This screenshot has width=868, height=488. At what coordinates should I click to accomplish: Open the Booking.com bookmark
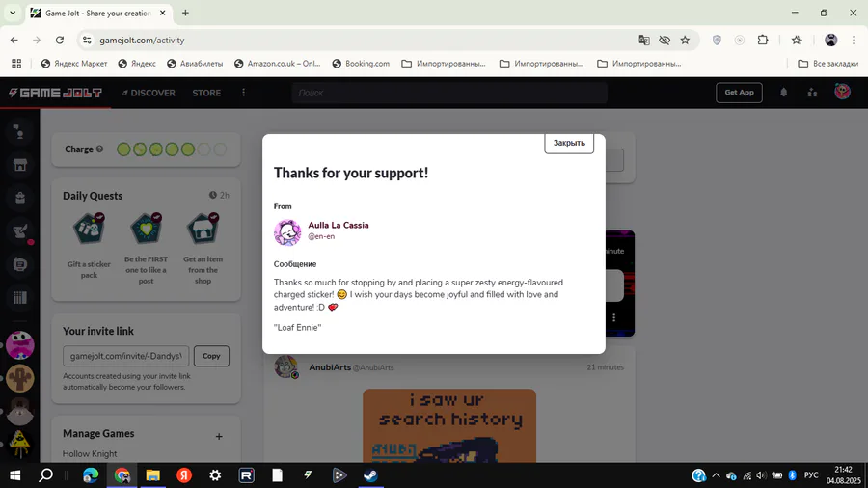point(361,64)
